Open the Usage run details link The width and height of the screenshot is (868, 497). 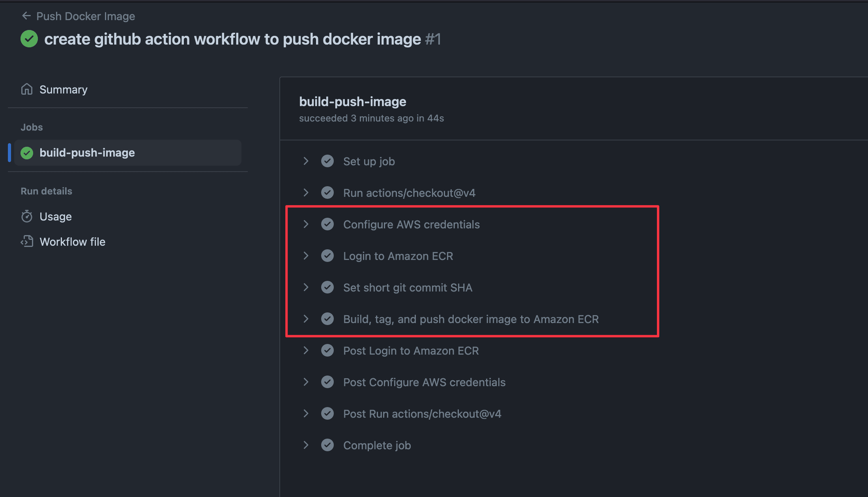click(x=56, y=217)
